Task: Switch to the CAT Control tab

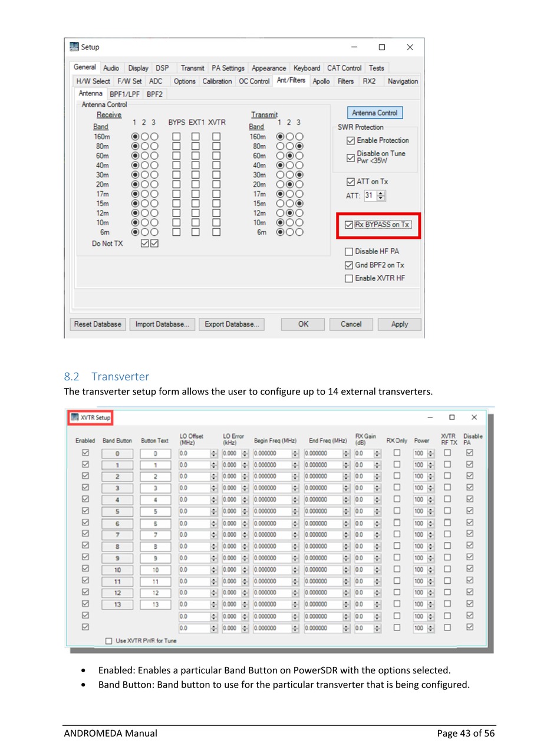Action: [x=344, y=68]
